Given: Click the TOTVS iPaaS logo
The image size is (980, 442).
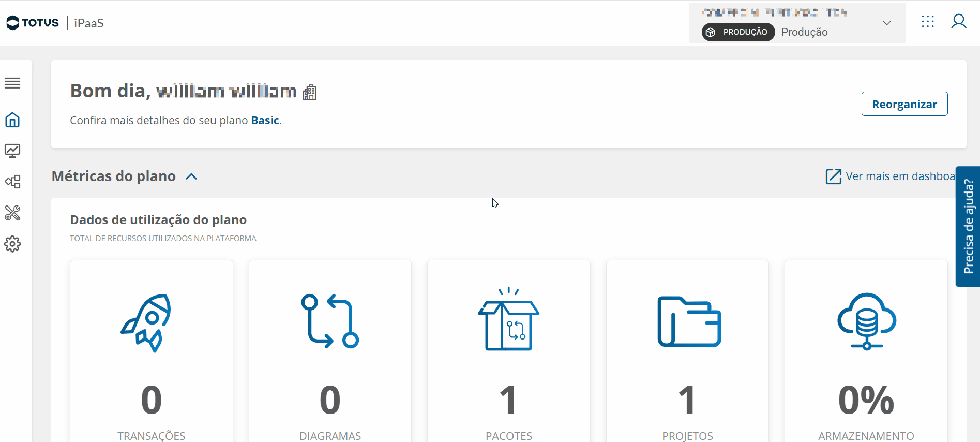Looking at the screenshot, I should tap(54, 23).
